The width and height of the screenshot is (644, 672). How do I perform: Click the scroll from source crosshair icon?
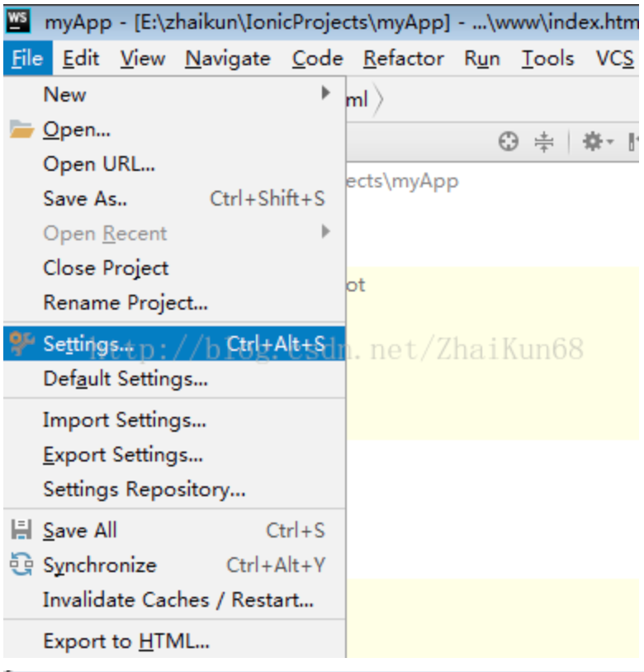point(508,141)
